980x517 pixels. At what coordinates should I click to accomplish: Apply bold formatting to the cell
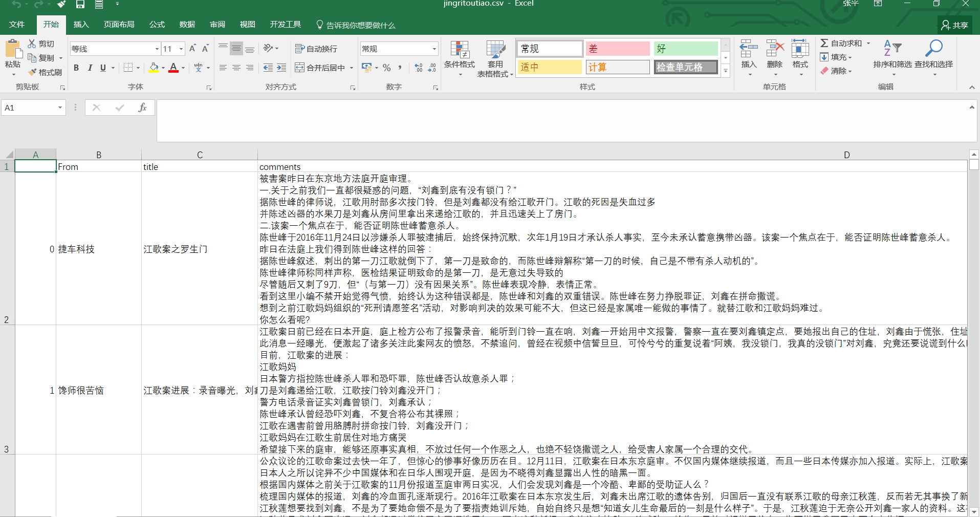click(x=76, y=68)
